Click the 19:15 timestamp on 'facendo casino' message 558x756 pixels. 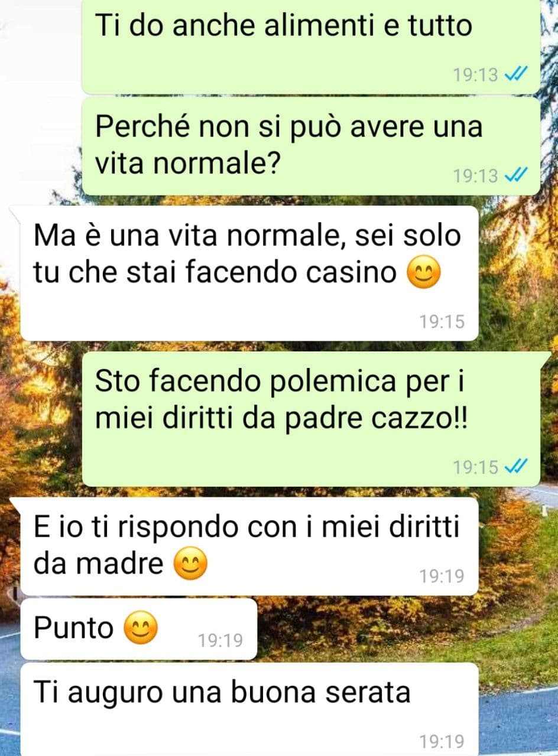pyautogui.click(x=442, y=322)
